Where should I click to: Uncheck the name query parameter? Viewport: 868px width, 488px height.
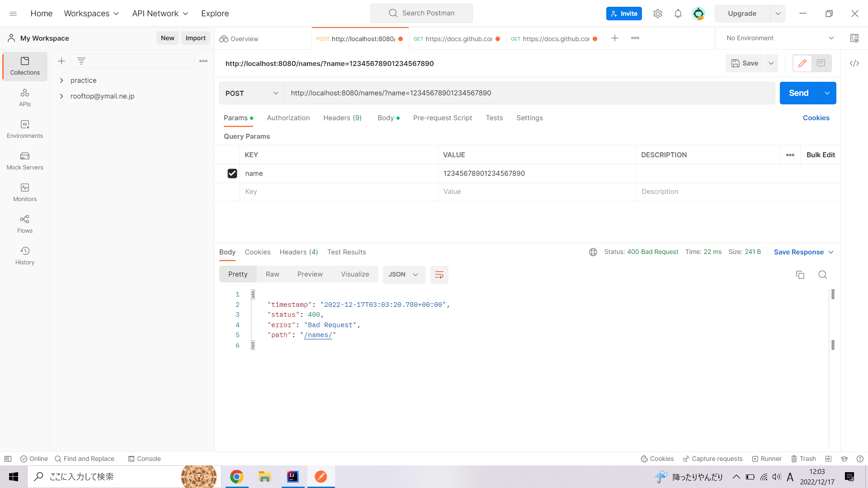click(x=232, y=174)
